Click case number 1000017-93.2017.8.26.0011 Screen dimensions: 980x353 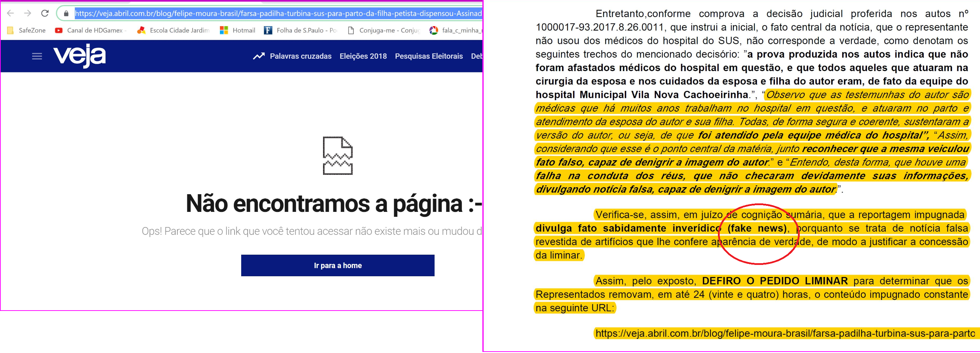[600, 27]
